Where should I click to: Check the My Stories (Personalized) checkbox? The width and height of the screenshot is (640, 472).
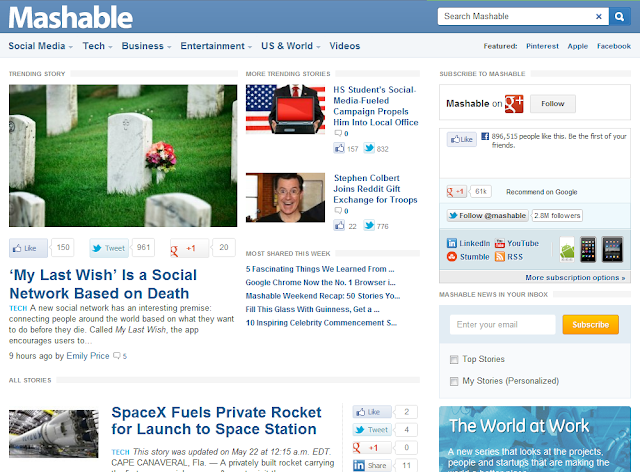tap(454, 381)
